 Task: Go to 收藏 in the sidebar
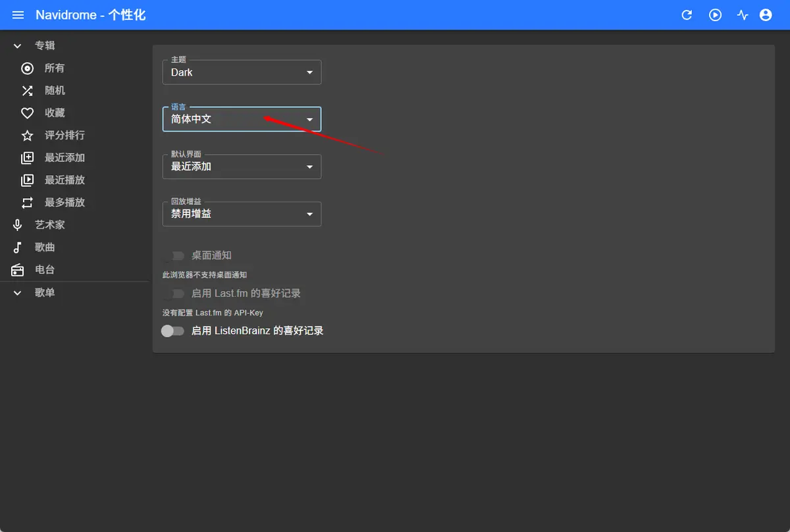(x=55, y=113)
